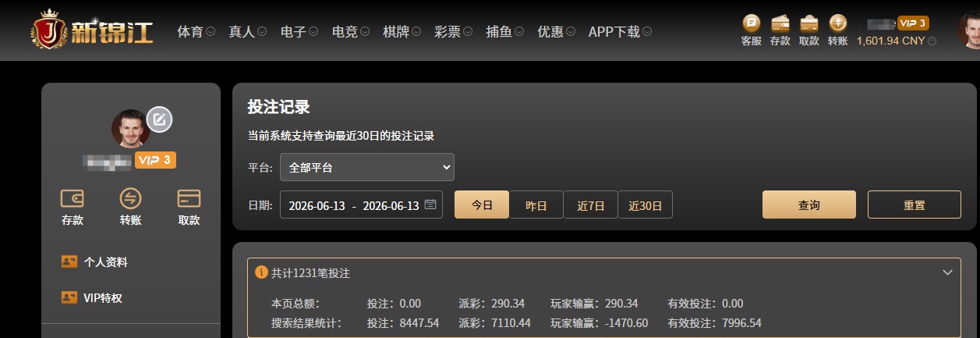Open the 真人 menu
The height and width of the screenshot is (338, 980).
click(248, 31)
